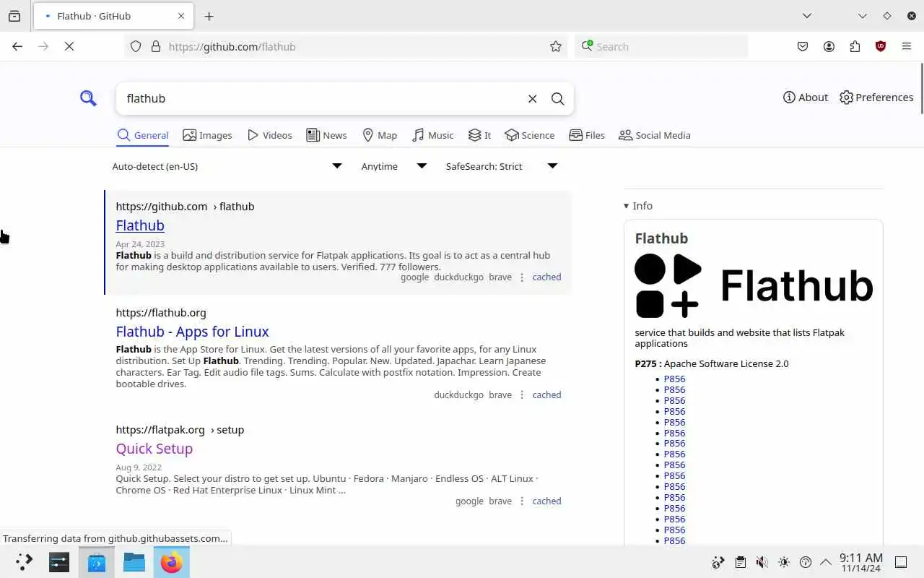Click the first P856 link in Info panel
Image resolution: width=924 pixels, height=578 pixels.
[x=674, y=379]
